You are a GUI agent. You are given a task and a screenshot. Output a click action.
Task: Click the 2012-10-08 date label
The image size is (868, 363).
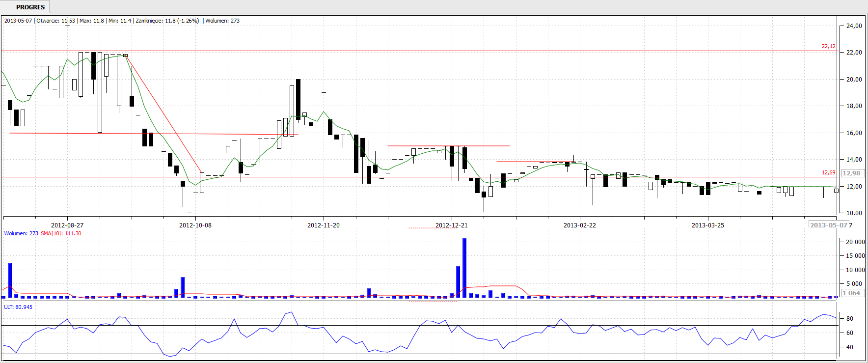(195, 225)
